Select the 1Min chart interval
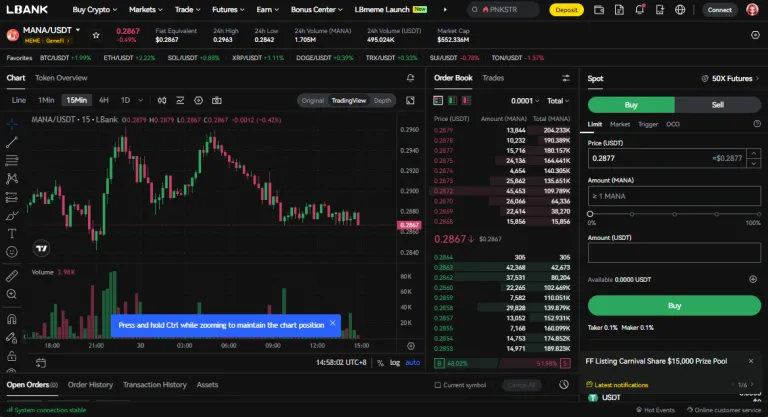The image size is (768, 417). pos(46,100)
